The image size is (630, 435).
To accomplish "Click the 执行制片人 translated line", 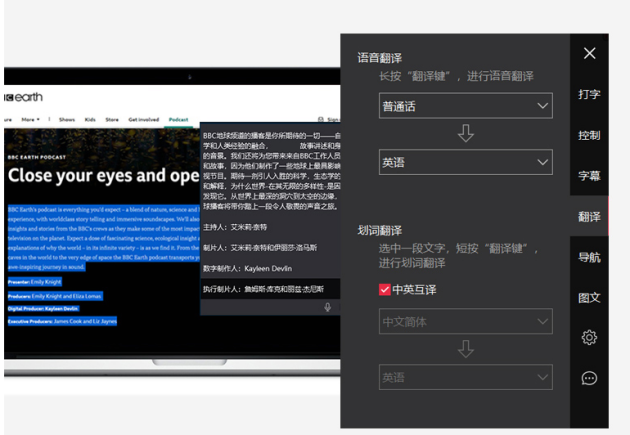I will pos(263,289).
